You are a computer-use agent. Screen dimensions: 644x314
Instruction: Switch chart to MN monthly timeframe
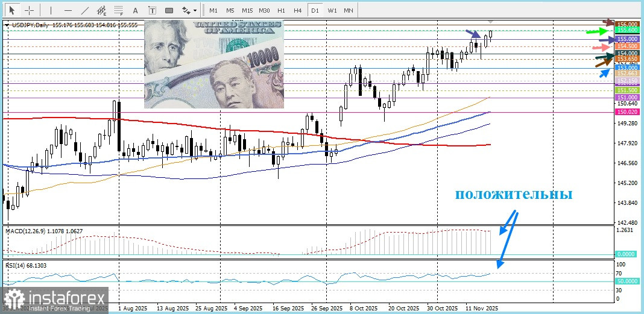[x=349, y=10]
